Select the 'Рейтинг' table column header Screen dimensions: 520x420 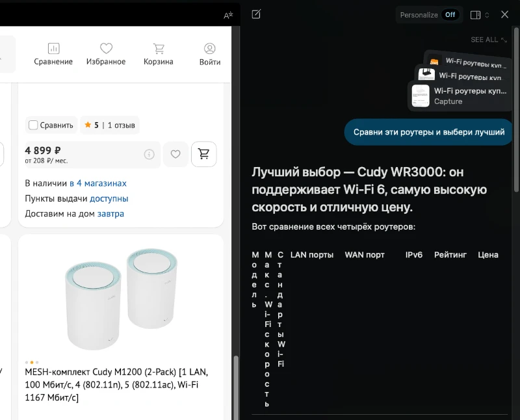click(x=450, y=255)
